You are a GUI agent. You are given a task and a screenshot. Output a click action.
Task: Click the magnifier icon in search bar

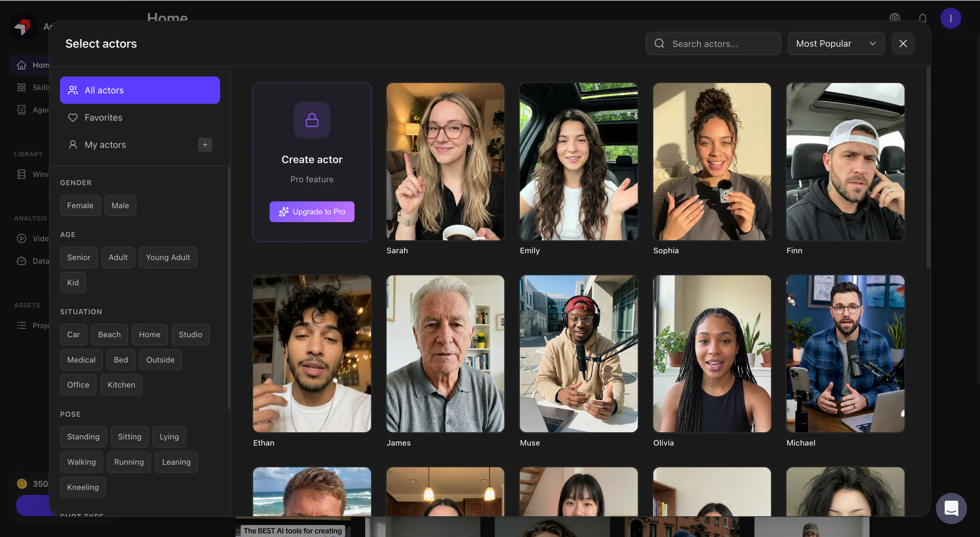click(x=659, y=44)
